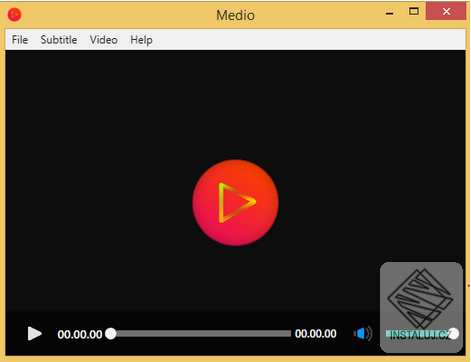
Task: Click the Medio app icon in title bar
Action: [x=14, y=15]
